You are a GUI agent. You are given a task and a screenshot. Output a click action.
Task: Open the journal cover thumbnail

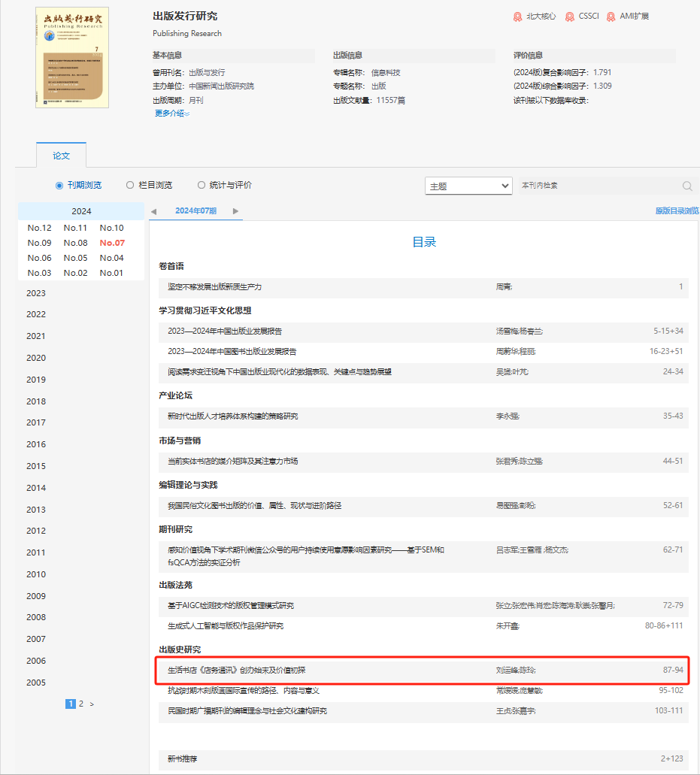click(x=72, y=57)
